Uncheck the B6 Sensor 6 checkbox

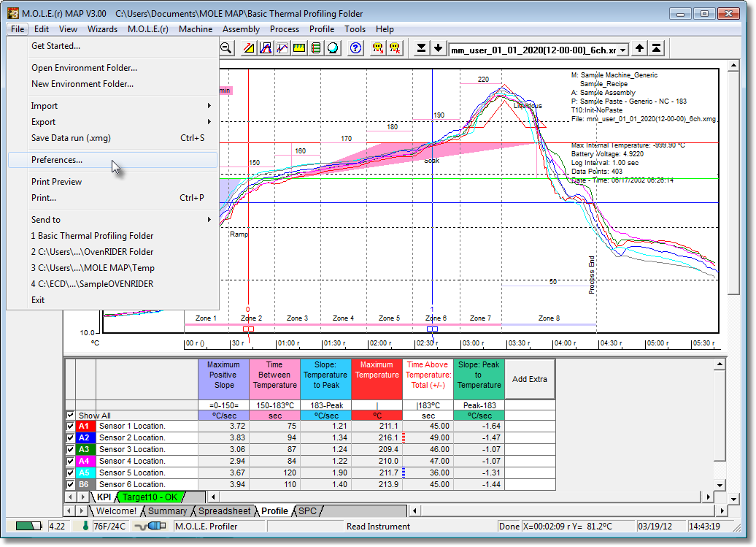[x=70, y=484]
